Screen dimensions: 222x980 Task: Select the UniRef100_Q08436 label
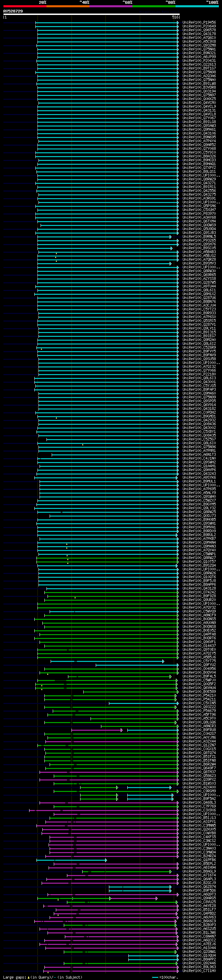coord(199,424)
